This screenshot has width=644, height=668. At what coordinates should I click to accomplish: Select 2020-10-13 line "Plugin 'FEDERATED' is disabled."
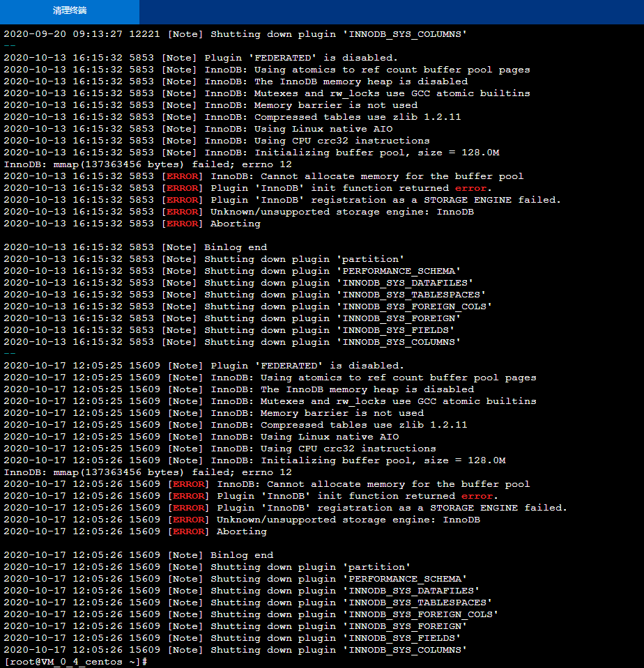(x=201, y=58)
